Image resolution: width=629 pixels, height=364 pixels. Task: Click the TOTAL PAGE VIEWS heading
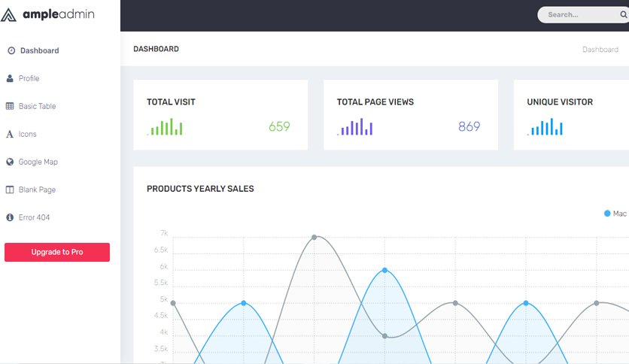(375, 102)
